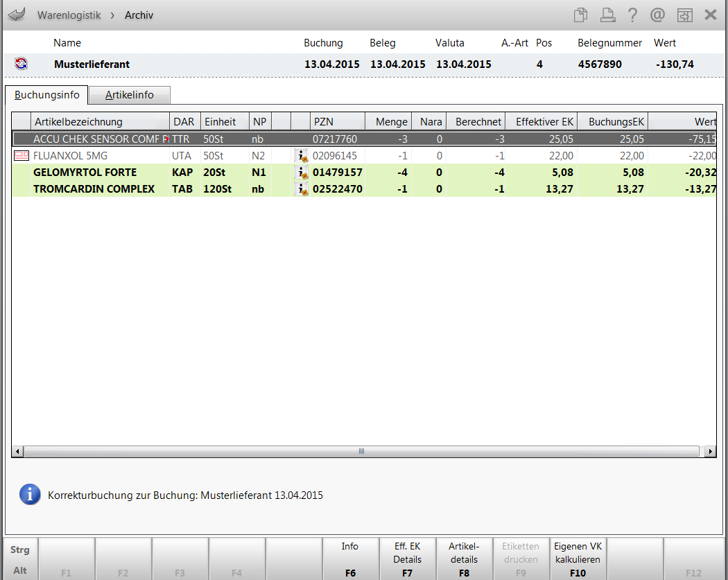
Task: Sort by Einheit column header
Action: [225, 121]
